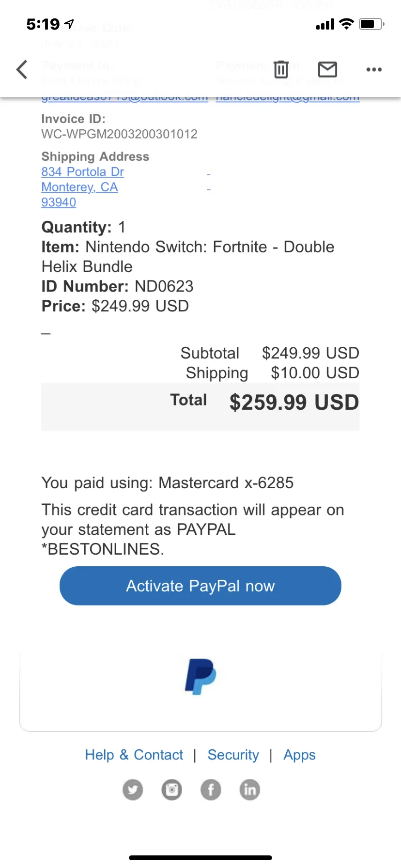Screen dimensions: 401x868
Task: Open the Security footer link
Action: (x=233, y=755)
